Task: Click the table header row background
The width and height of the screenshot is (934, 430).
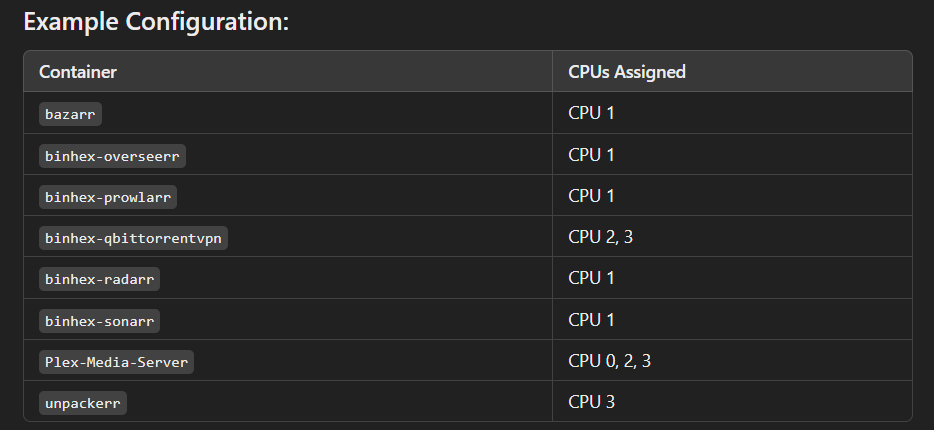Action: pos(468,71)
